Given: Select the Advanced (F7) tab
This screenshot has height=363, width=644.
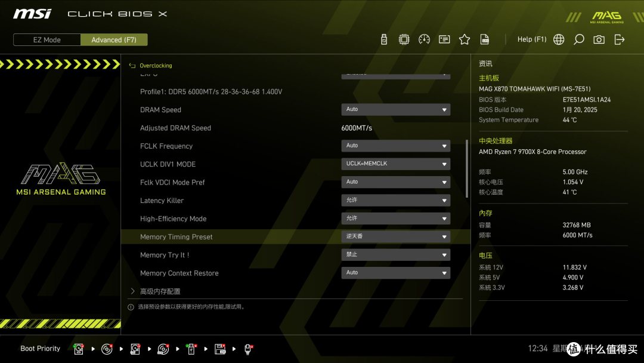Looking at the screenshot, I should point(114,40).
